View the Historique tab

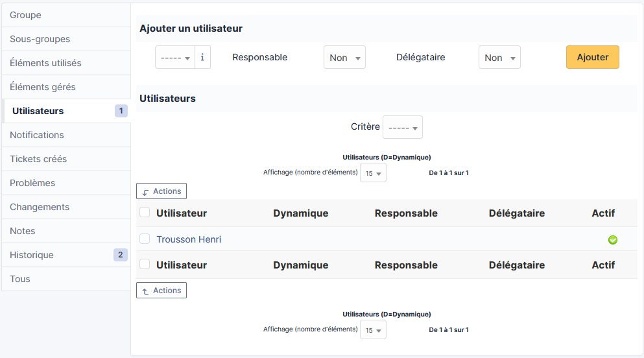pos(66,255)
